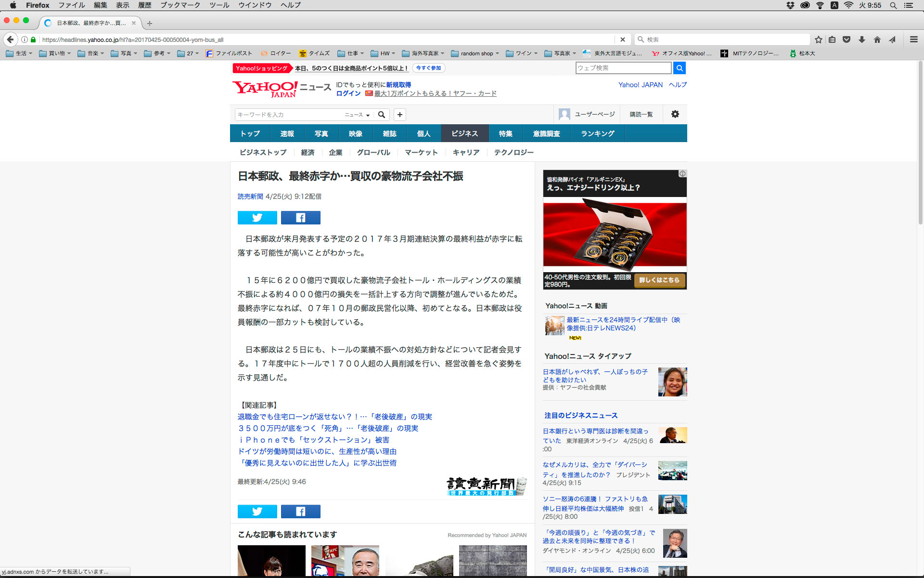Click the plus button beside keyword search
Viewport: 924px width, 578px height.
(399, 115)
